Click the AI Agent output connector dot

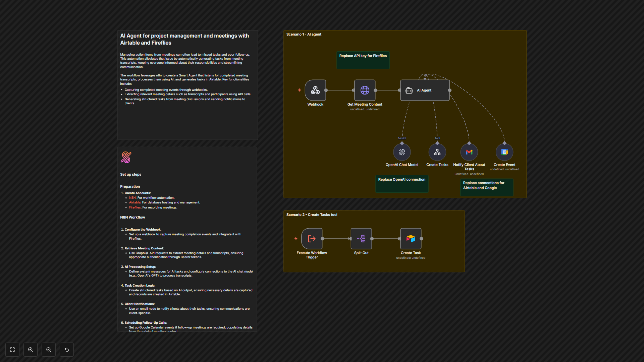tap(450, 90)
